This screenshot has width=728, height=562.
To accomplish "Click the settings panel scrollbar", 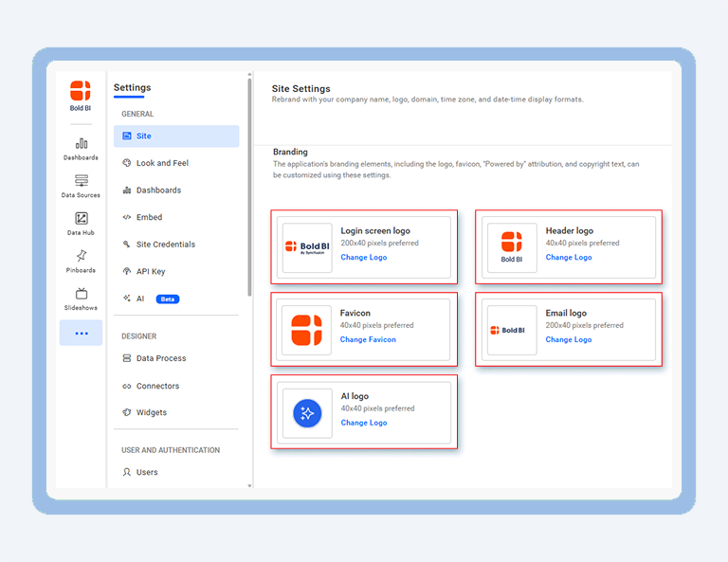I will (x=249, y=187).
